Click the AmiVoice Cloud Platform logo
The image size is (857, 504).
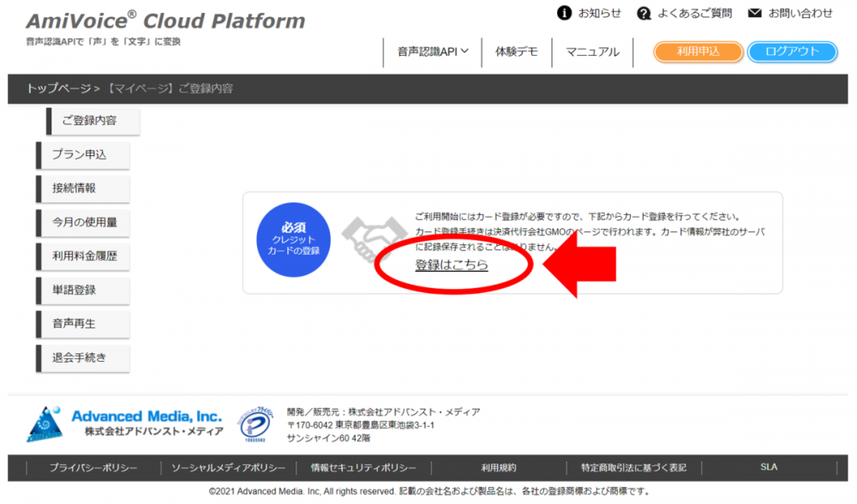point(165,21)
